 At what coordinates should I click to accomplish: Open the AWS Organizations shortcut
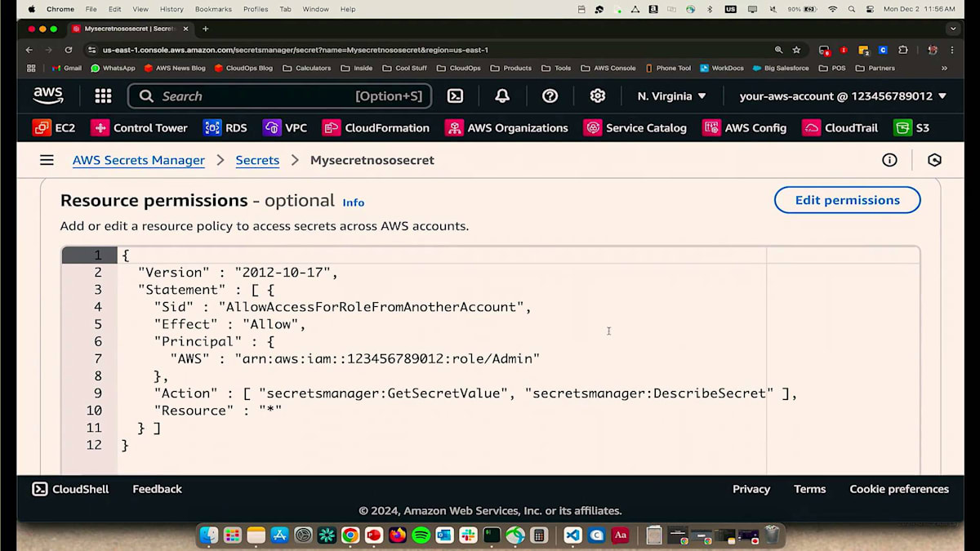[506, 128]
